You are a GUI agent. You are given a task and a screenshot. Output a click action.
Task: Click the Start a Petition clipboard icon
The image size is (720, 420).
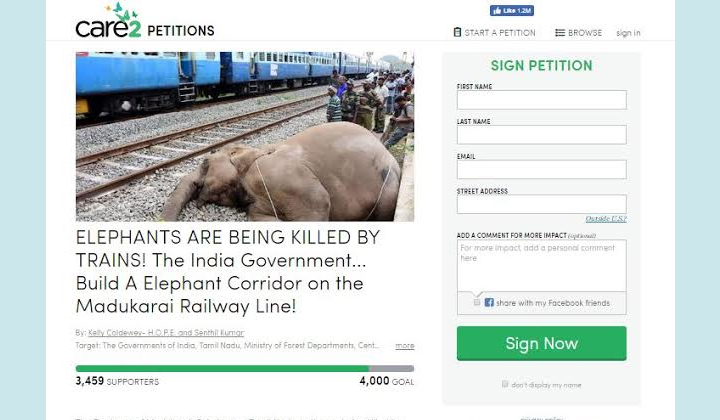pos(457,32)
